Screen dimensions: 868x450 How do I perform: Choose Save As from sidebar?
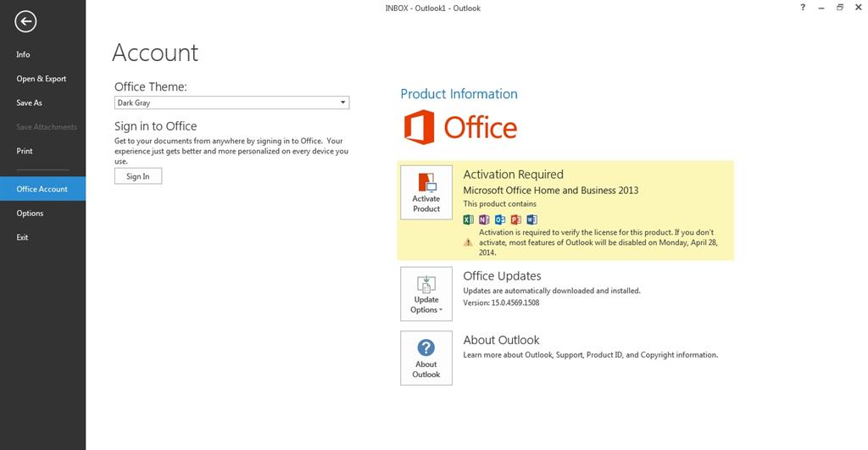(29, 103)
